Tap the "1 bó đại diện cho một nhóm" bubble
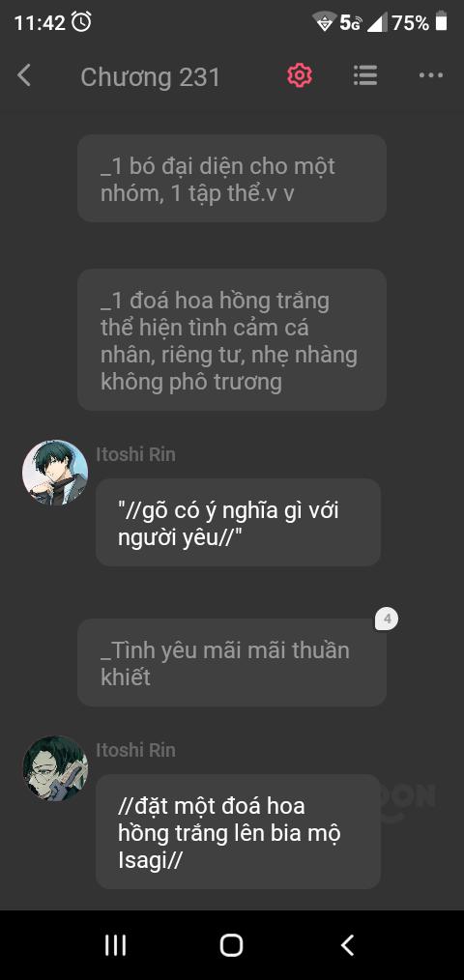 [232, 179]
